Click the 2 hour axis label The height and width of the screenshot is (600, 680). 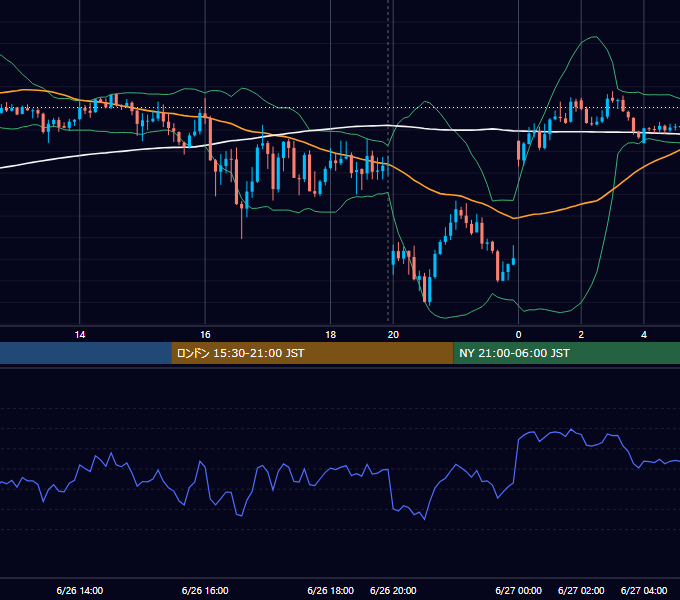point(581,335)
